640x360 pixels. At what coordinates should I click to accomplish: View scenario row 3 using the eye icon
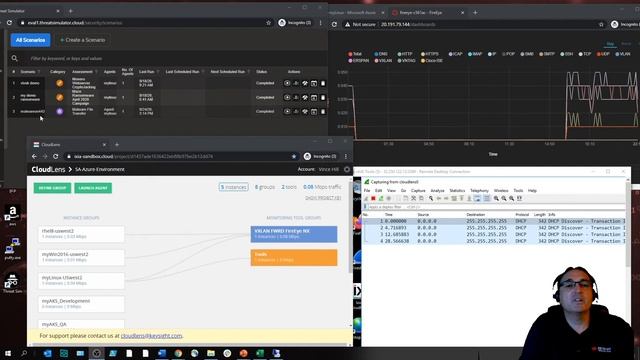287,111
